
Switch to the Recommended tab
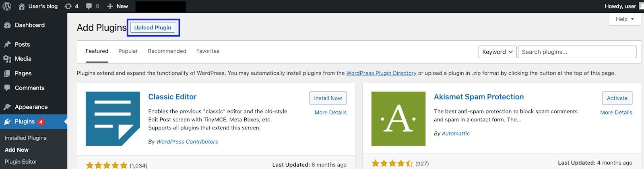coord(167,51)
